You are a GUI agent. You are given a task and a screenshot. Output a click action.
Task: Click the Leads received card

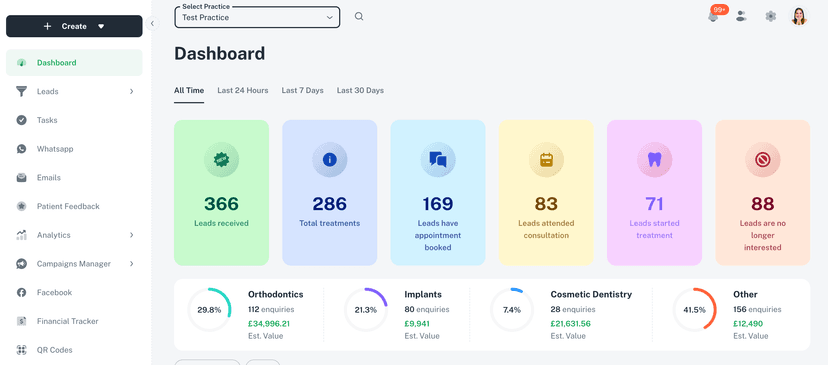(221, 193)
